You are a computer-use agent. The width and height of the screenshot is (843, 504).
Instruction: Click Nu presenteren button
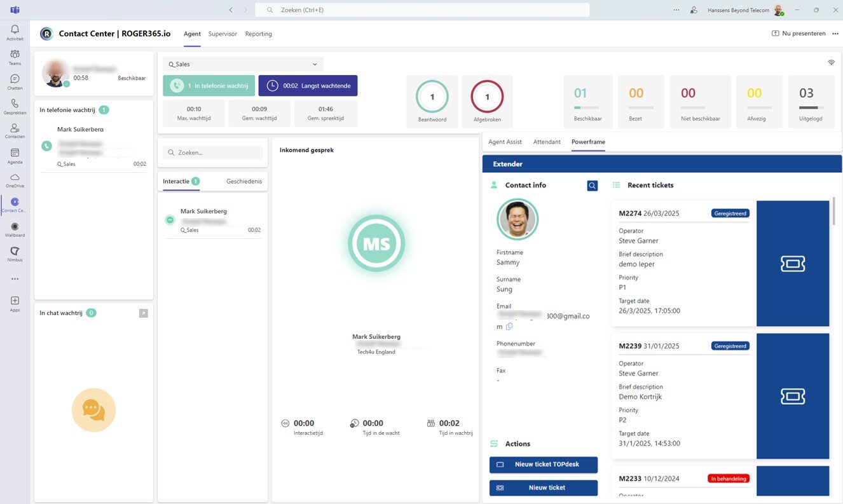[x=798, y=34]
